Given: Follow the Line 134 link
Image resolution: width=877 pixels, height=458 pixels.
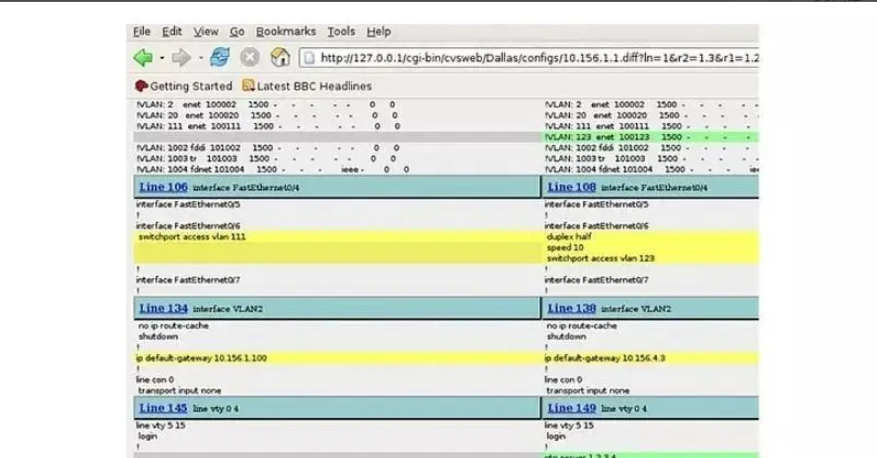Looking at the screenshot, I should (163, 308).
